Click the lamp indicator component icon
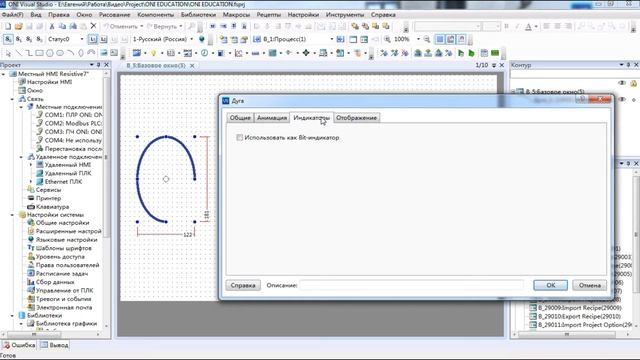 [x=153, y=53]
